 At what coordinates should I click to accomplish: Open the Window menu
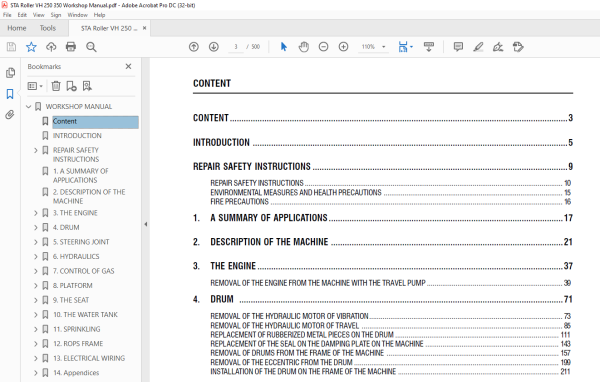[77, 15]
